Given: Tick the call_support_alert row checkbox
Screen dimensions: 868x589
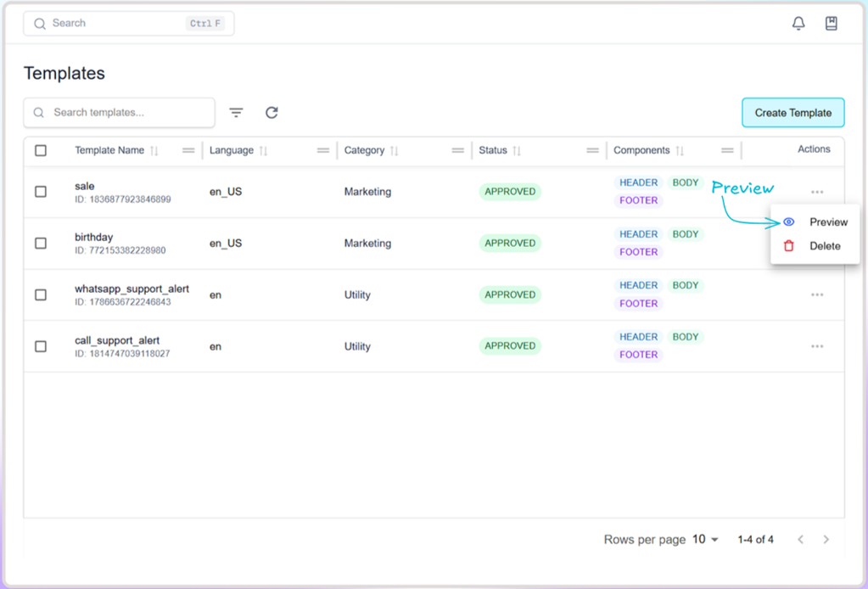Looking at the screenshot, I should (x=41, y=346).
